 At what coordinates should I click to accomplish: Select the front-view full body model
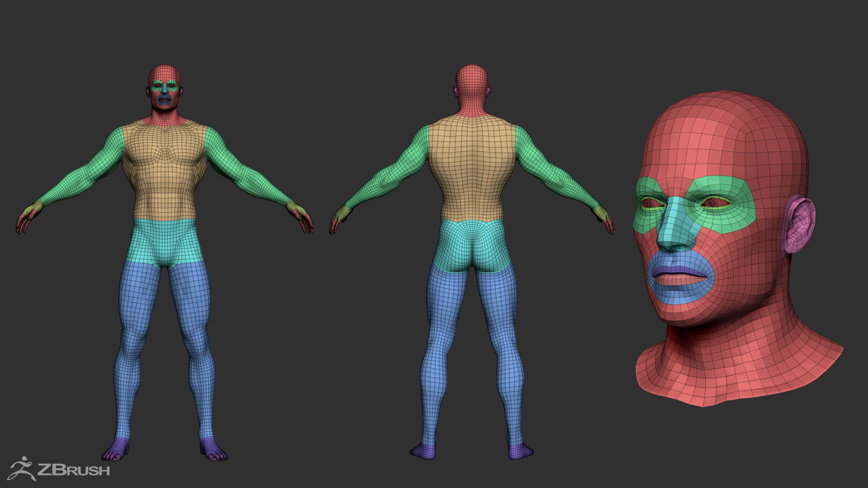165,262
